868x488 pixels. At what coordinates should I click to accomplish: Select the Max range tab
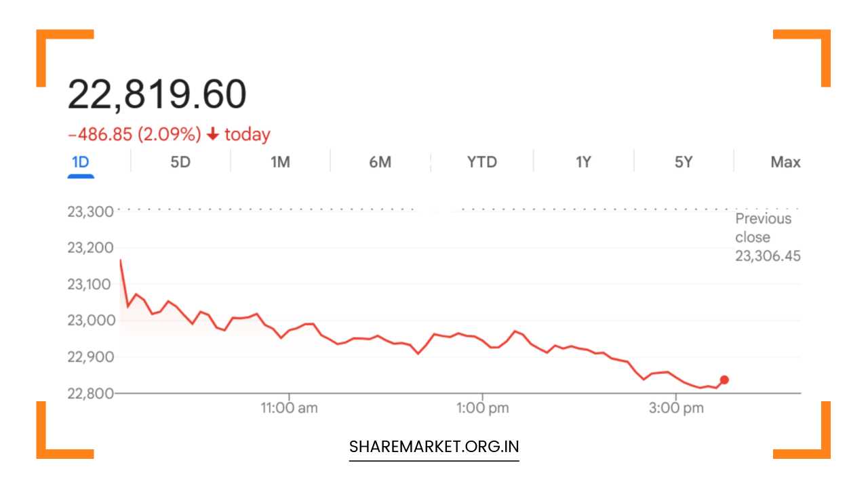tap(785, 163)
